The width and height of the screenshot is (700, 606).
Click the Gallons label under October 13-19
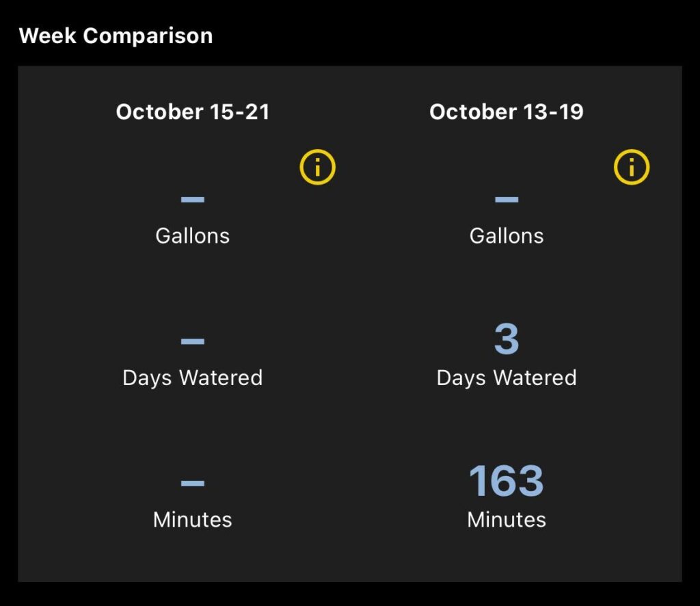coord(507,236)
